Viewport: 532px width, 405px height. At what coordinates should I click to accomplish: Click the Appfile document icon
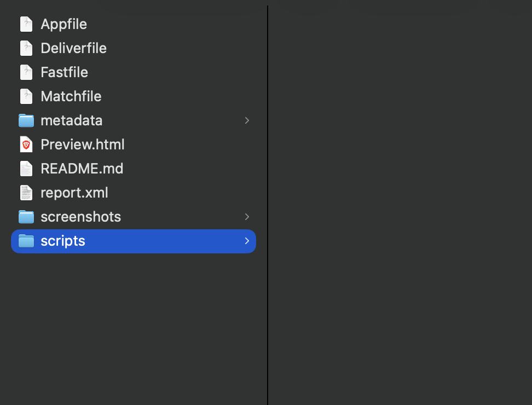(26, 24)
